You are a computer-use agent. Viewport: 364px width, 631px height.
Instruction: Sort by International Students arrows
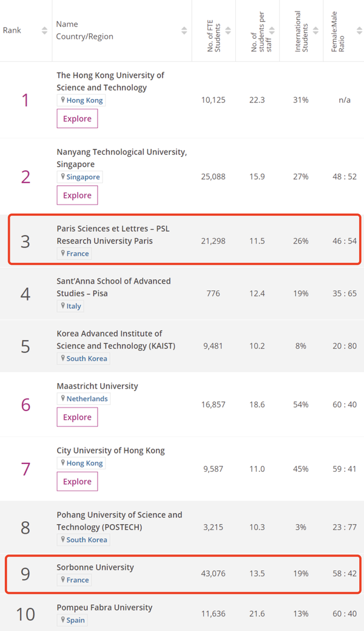[315, 30]
